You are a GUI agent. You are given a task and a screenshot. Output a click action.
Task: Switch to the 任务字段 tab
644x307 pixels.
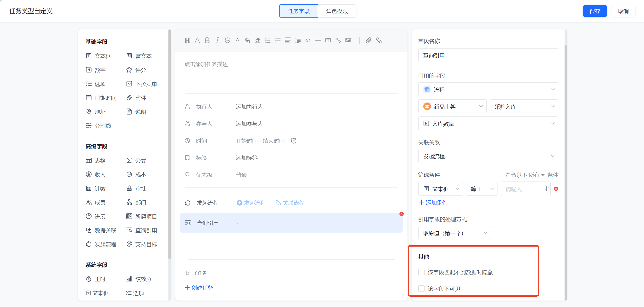298,11
